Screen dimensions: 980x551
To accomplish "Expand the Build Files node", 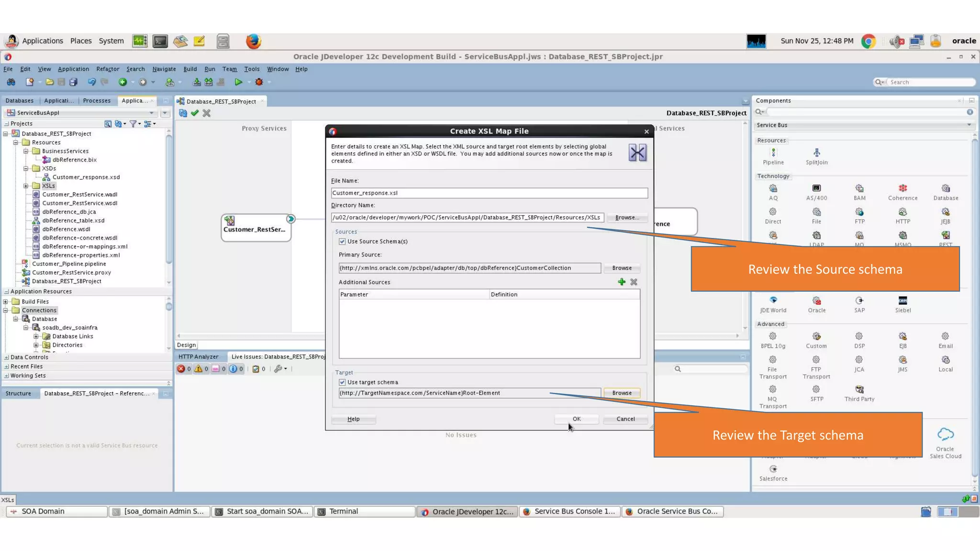I will (x=6, y=302).
